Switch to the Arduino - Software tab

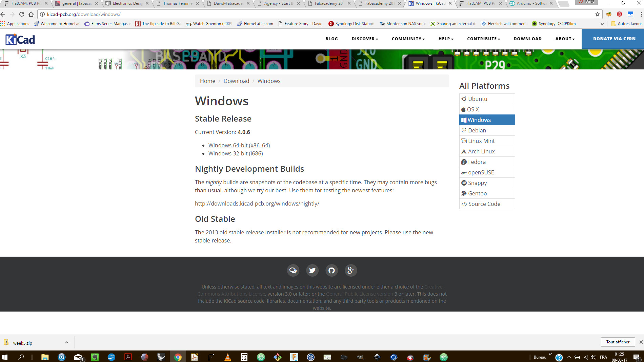tap(531, 3)
